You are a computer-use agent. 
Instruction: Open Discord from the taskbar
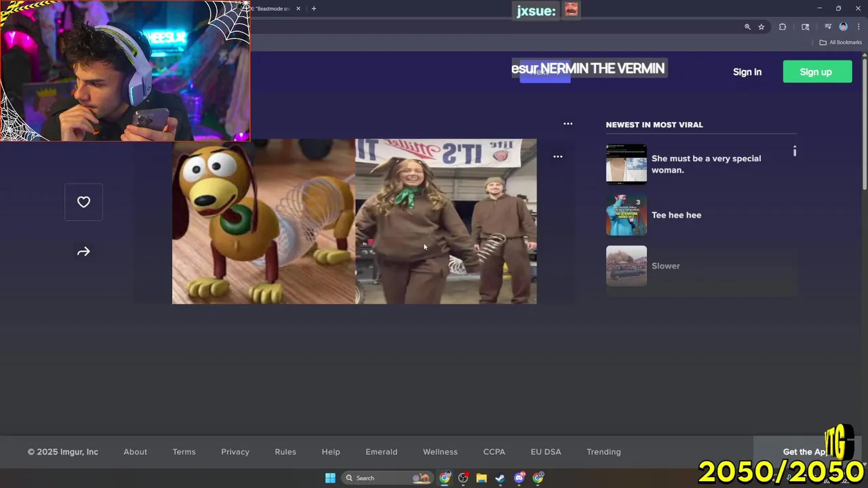point(519,478)
